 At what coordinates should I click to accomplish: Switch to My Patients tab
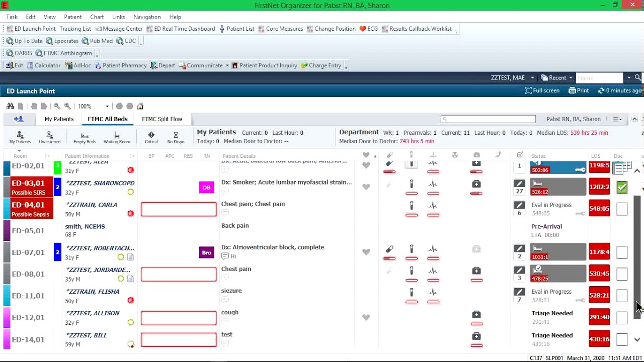pyautogui.click(x=59, y=119)
